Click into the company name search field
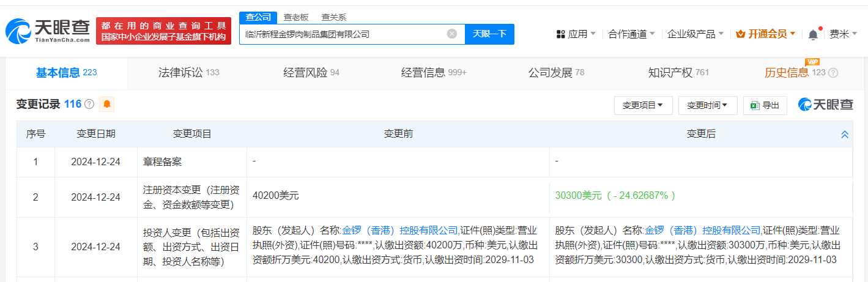The width and height of the screenshot is (868, 282). tap(343, 34)
